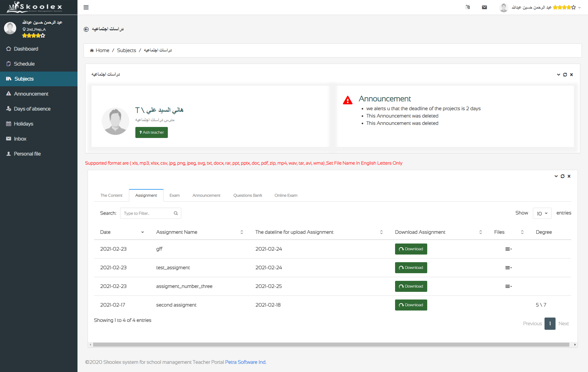Toggle the hamburger sidebar menu icon
The width and height of the screenshot is (588, 372).
click(86, 7)
